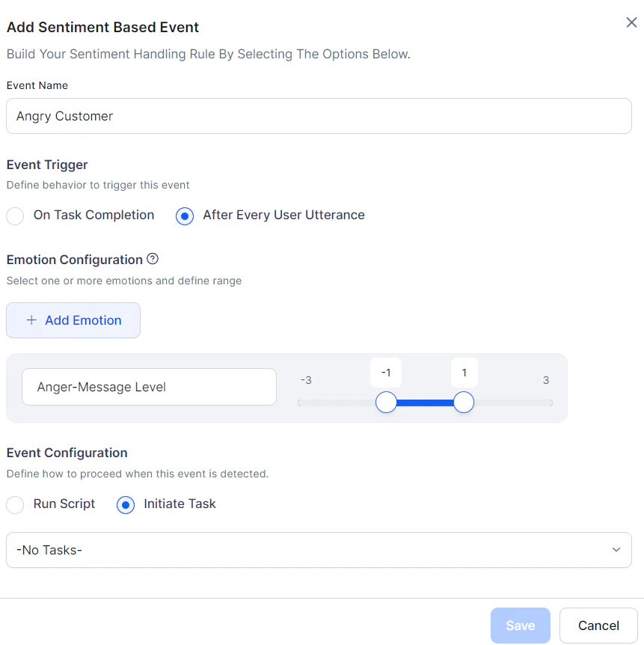Image resolution: width=644 pixels, height=645 pixels.
Task: Click the Add Emotion button
Action: click(73, 320)
